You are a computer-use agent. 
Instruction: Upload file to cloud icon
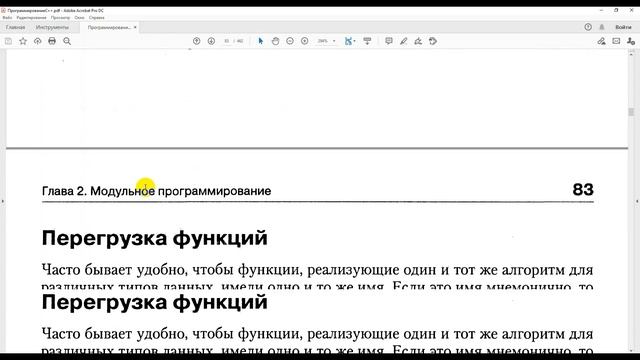pos(38,41)
